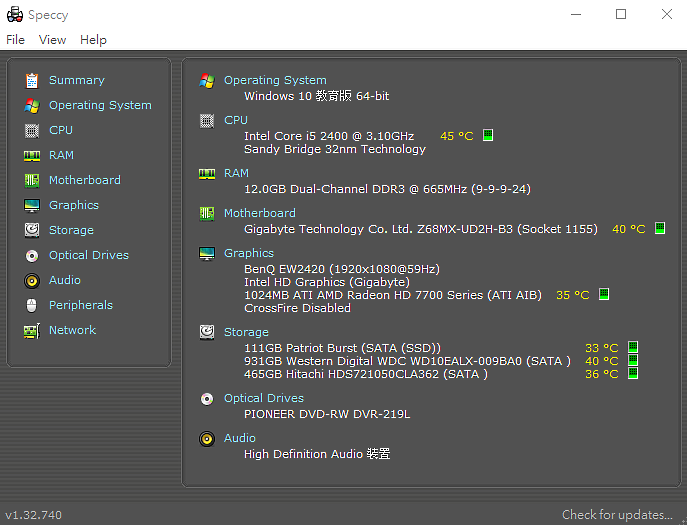Viewport: 687px width, 525px height.
Task: Click the CPU chip icon in sidebar
Action: [x=32, y=130]
